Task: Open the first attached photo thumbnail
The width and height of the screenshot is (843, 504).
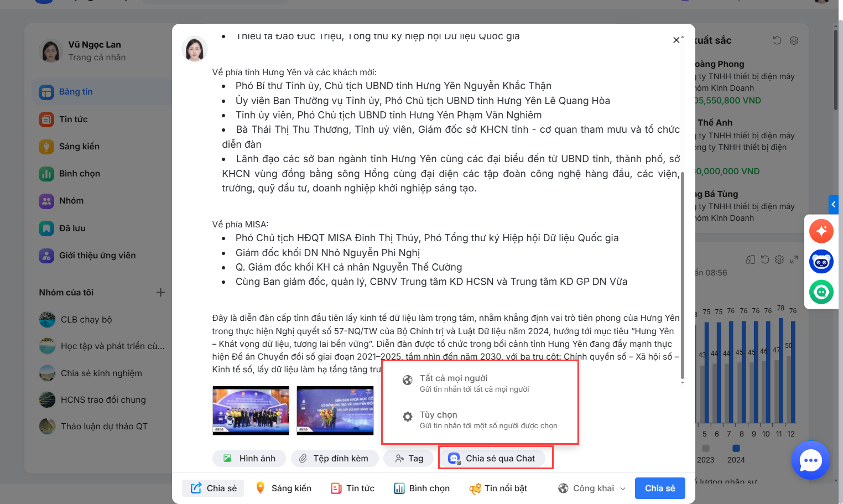Action: tap(251, 411)
